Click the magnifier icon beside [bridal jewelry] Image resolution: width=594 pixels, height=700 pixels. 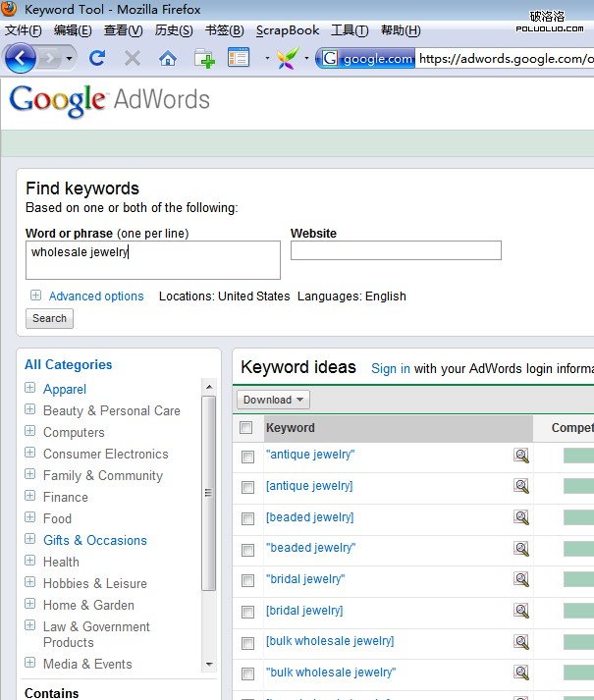(520, 611)
